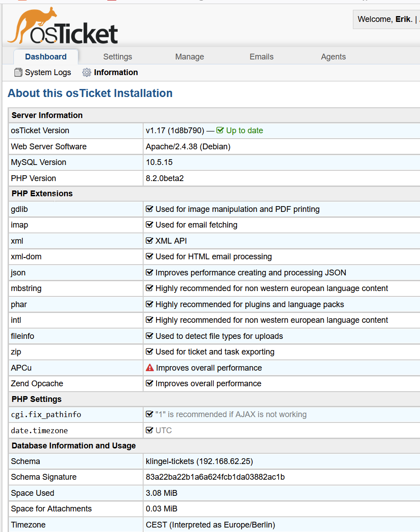Open the Dashboard tab
This screenshot has width=420, height=532.
pos(46,57)
